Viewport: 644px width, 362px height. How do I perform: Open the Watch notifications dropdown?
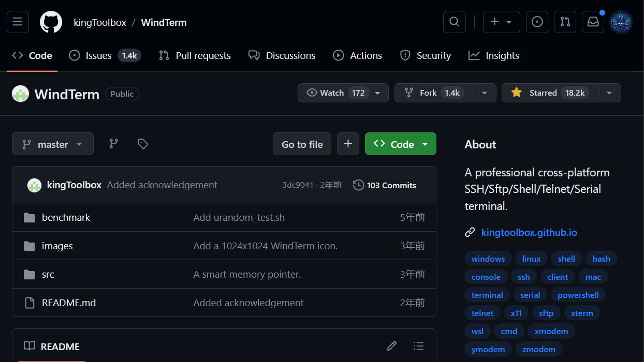coord(343,93)
